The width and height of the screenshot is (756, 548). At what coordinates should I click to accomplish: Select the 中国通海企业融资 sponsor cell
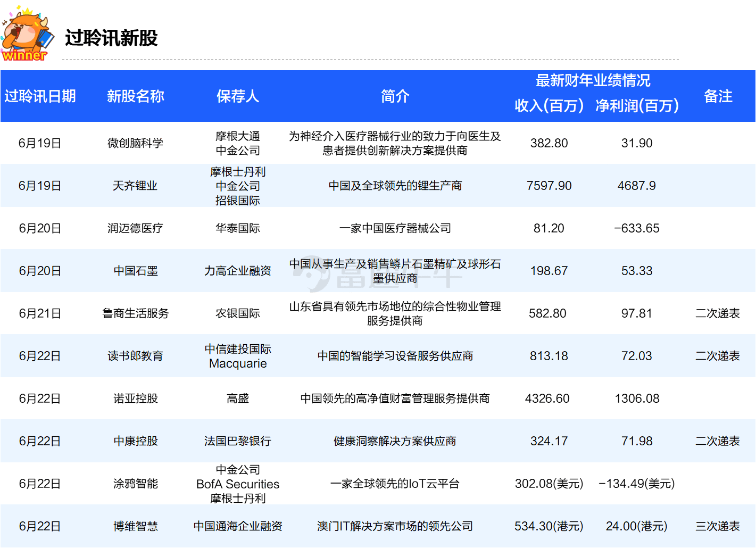(238, 526)
